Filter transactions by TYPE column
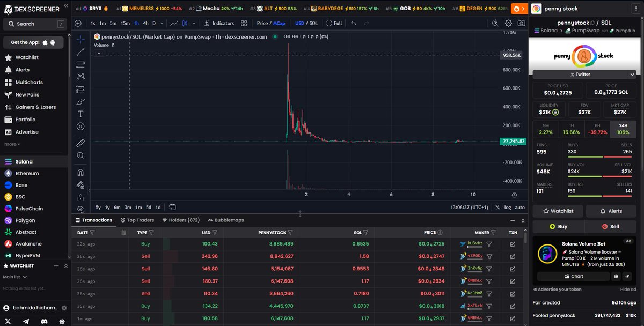Viewport: 644px width, 326px height. click(151, 233)
